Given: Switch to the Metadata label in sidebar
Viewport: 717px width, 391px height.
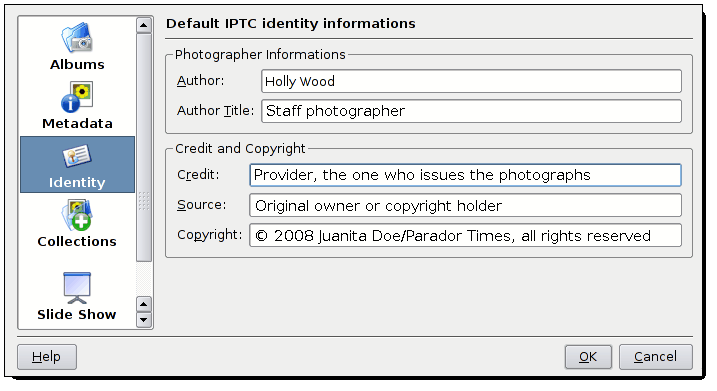Looking at the screenshot, I should tap(77, 123).
